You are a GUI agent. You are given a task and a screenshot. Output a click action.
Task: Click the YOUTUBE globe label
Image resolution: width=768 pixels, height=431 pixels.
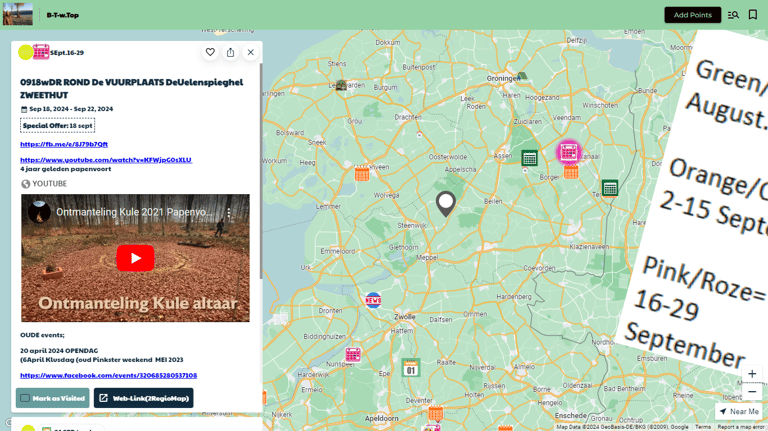click(44, 184)
